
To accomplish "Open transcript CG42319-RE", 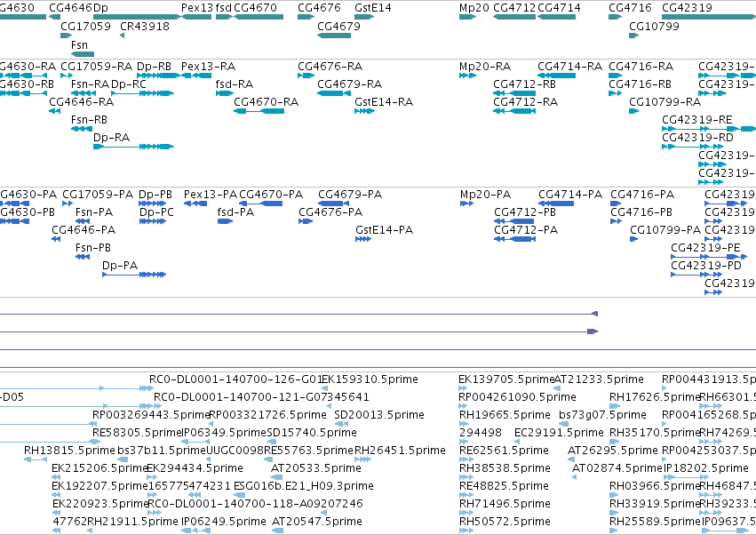I will click(x=697, y=120).
